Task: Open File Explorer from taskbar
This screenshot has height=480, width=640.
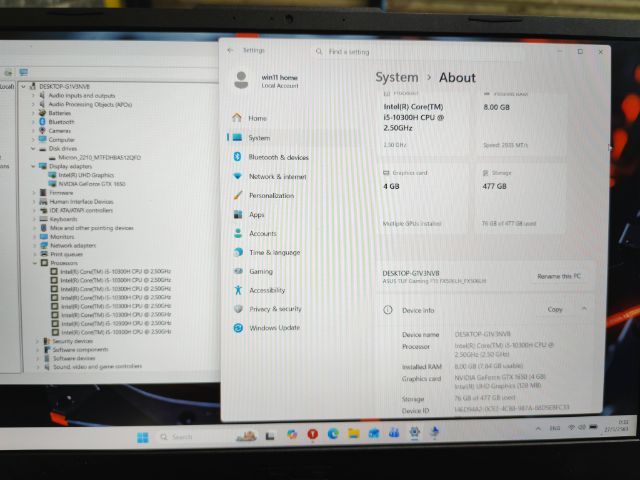Action: pyautogui.click(x=353, y=433)
